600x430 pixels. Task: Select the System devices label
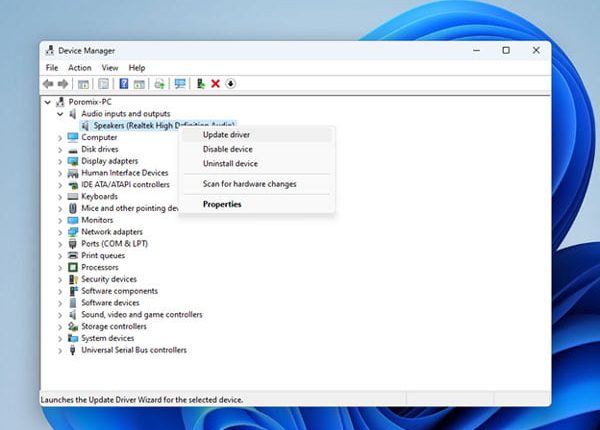pyautogui.click(x=108, y=338)
